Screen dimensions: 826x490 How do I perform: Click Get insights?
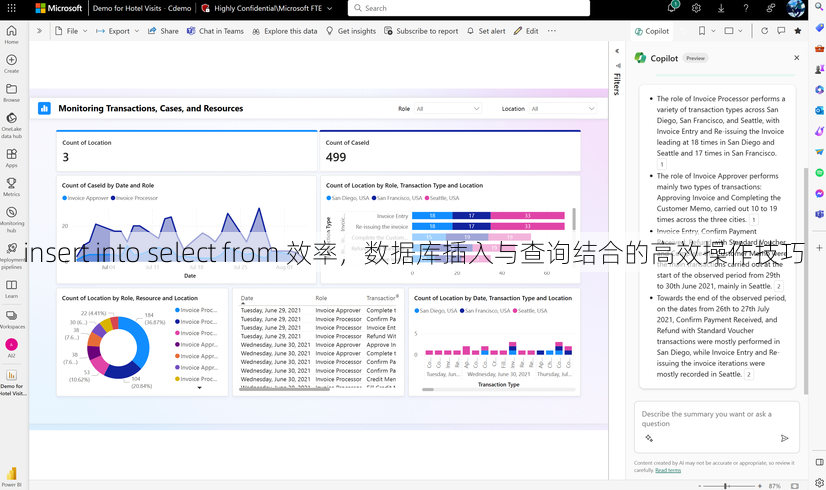(x=351, y=31)
